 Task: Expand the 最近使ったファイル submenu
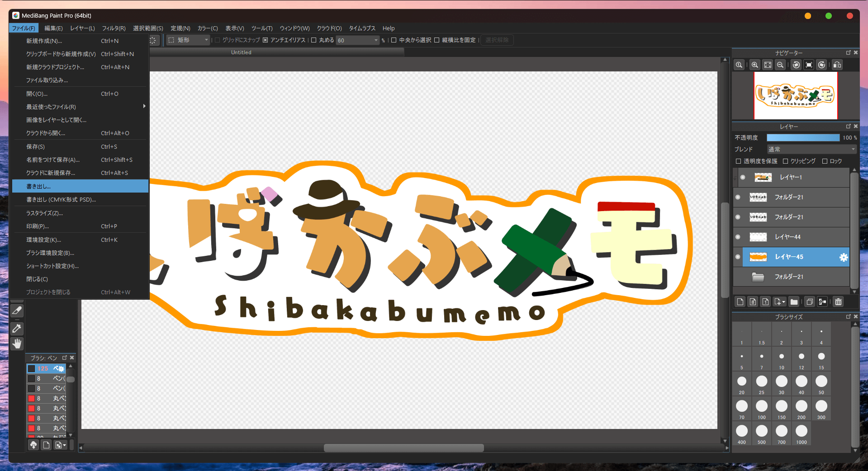click(x=80, y=107)
